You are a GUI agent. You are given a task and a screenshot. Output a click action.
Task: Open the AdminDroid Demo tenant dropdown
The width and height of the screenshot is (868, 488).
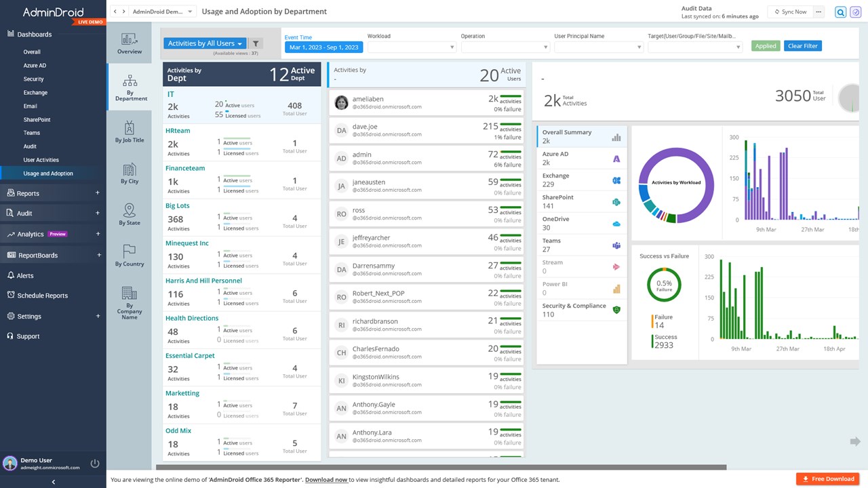coord(163,12)
